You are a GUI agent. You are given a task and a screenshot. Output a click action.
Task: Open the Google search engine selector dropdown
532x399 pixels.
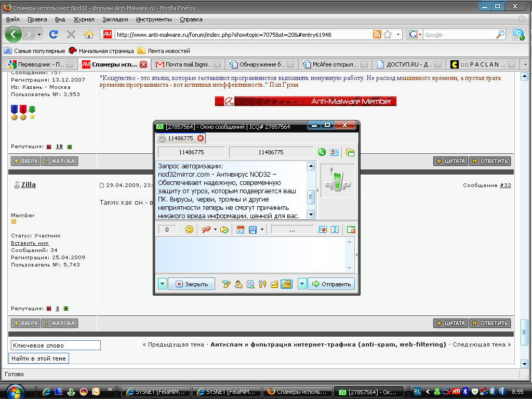tap(420, 35)
